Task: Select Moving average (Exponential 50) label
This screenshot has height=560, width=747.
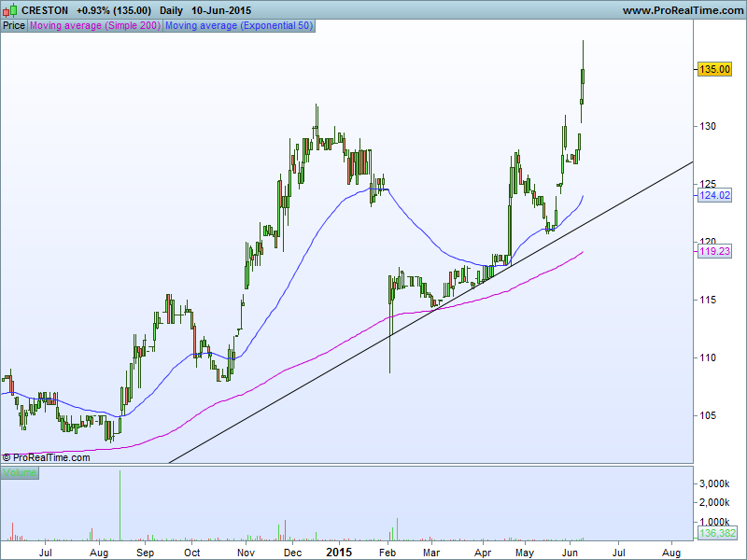Action: [x=239, y=26]
